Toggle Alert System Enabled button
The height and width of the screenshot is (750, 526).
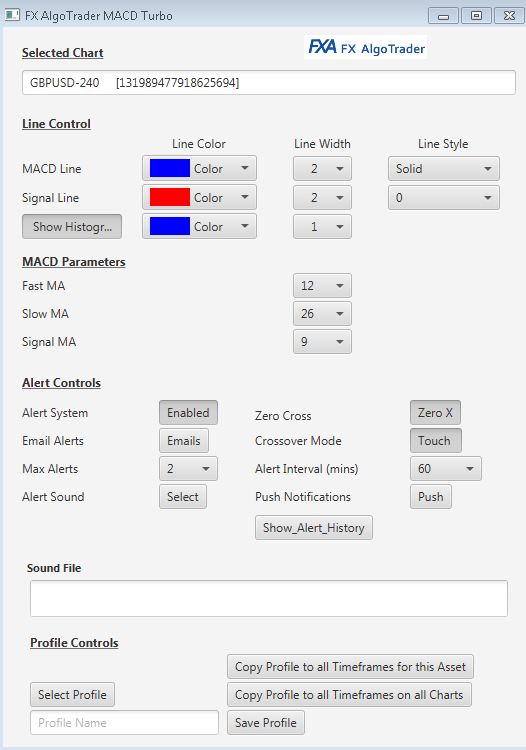click(x=188, y=413)
